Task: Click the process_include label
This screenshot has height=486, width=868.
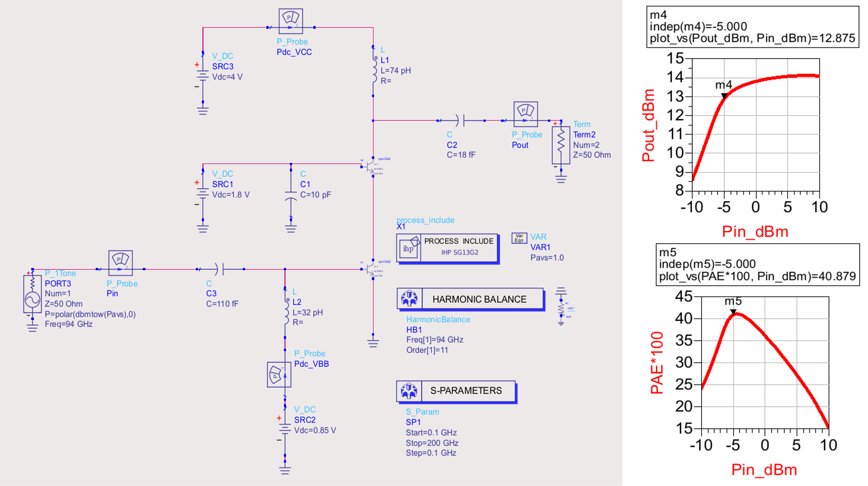Action: [425, 220]
